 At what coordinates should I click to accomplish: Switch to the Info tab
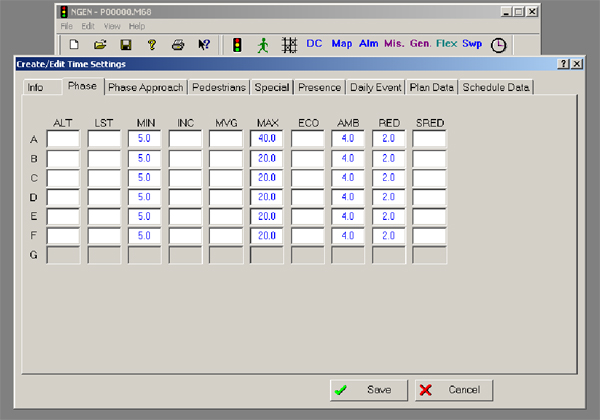(42, 88)
